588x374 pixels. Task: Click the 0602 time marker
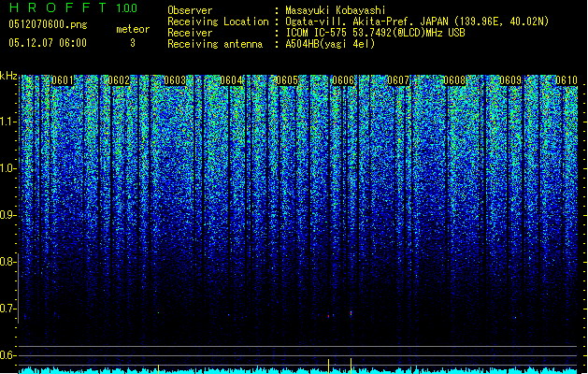119,80
